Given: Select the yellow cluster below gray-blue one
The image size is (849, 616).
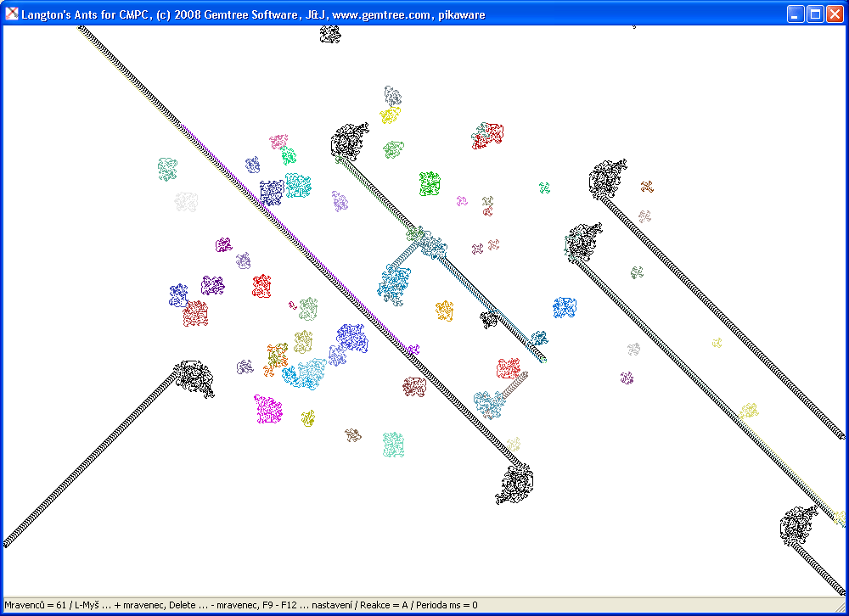Looking at the screenshot, I should point(390,115).
